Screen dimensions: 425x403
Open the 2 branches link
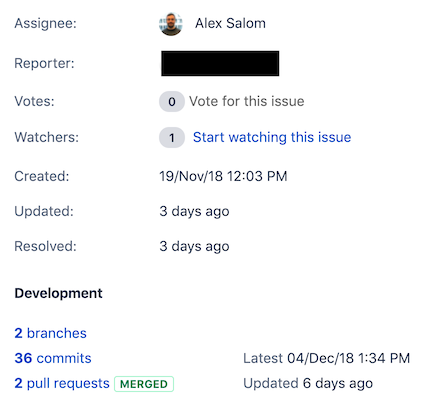[x=50, y=333]
